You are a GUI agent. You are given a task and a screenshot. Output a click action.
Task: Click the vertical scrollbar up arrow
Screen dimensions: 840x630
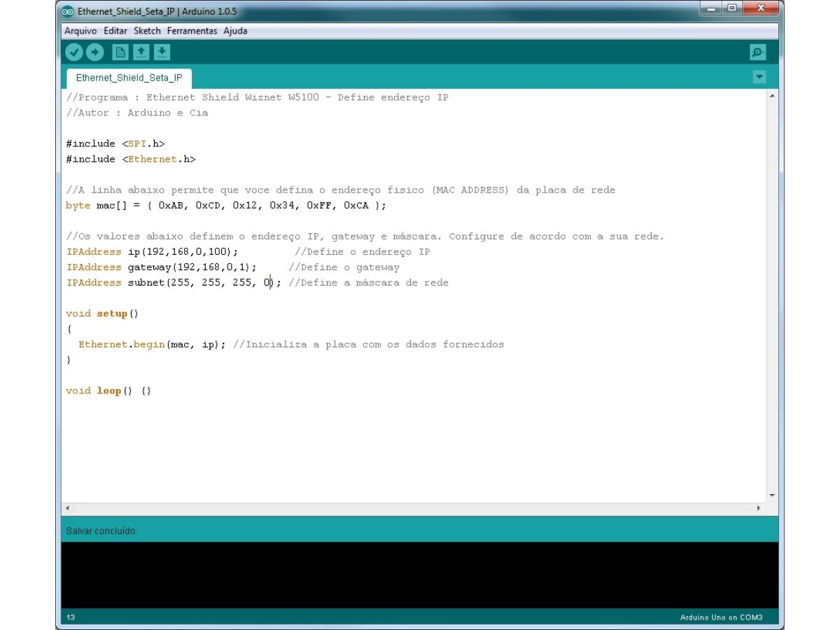pos(773,94)
